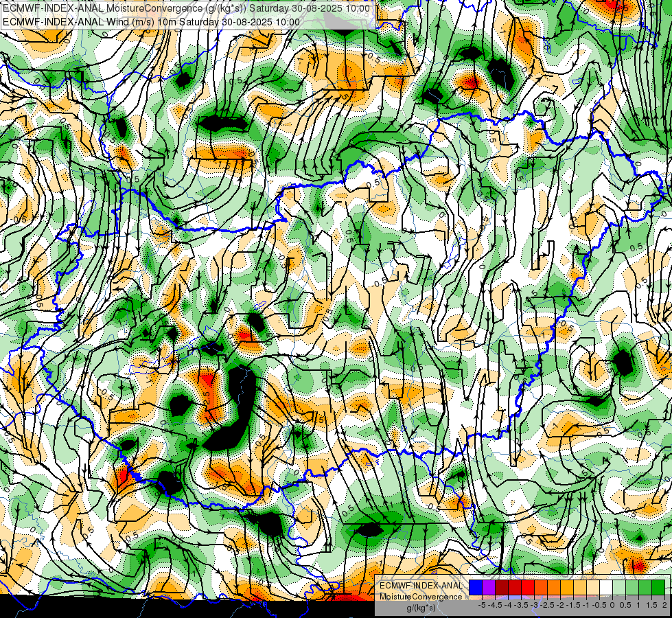Click the -4.5 legend tick label

coord(495,605)
